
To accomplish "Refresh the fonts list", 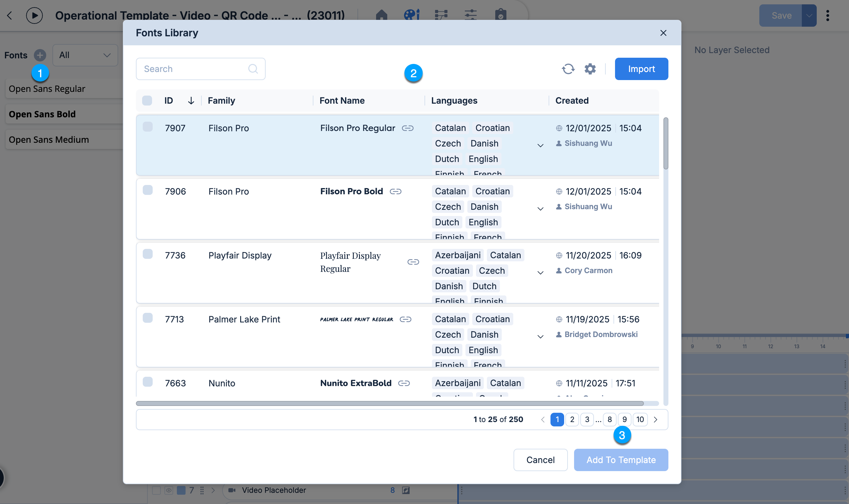I will tap(568, 69).
